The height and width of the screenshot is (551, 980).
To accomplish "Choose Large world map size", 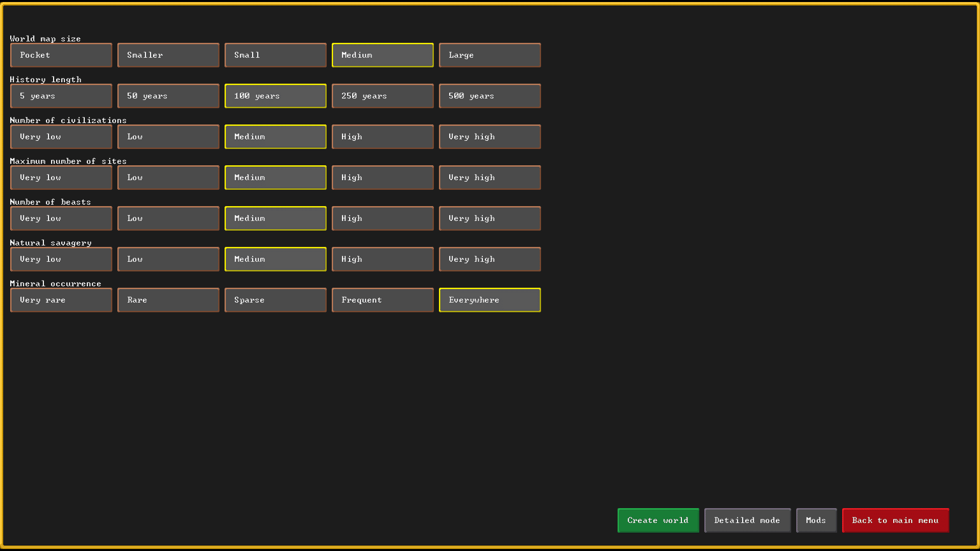I will pyautogui.click(x=489, y=55).
